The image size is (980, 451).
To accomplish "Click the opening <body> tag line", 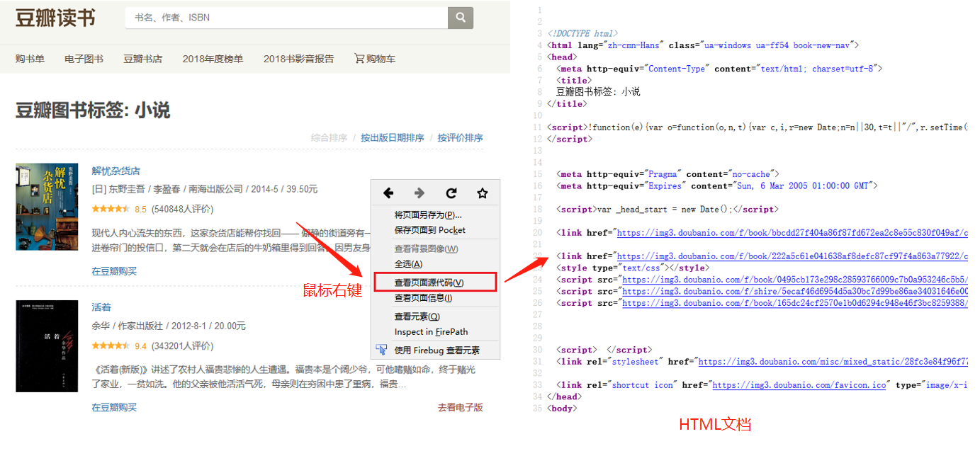I will point(562,409).
